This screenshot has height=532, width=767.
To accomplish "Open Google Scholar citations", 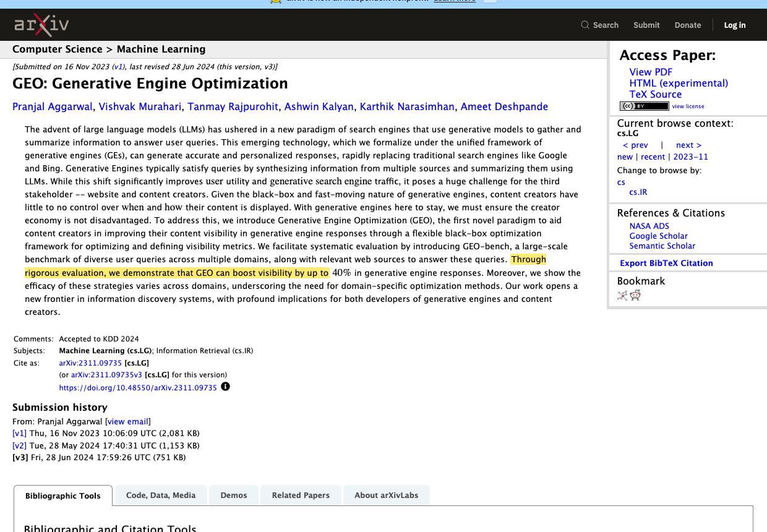I will coord(658,236).
